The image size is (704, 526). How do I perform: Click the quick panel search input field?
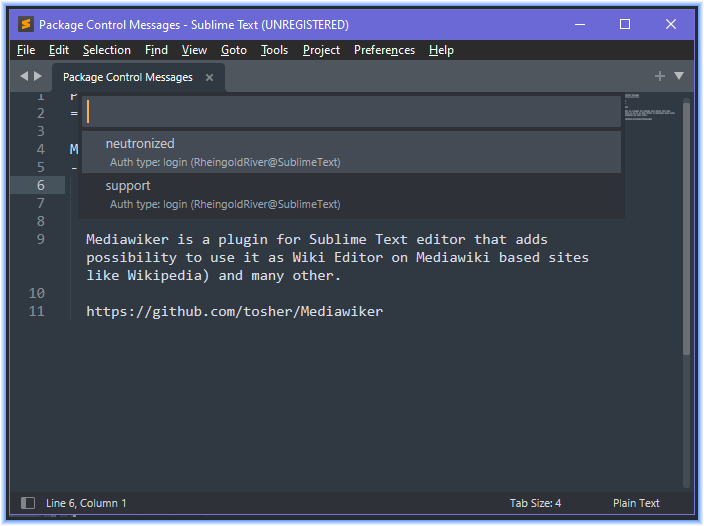[352, 111]
